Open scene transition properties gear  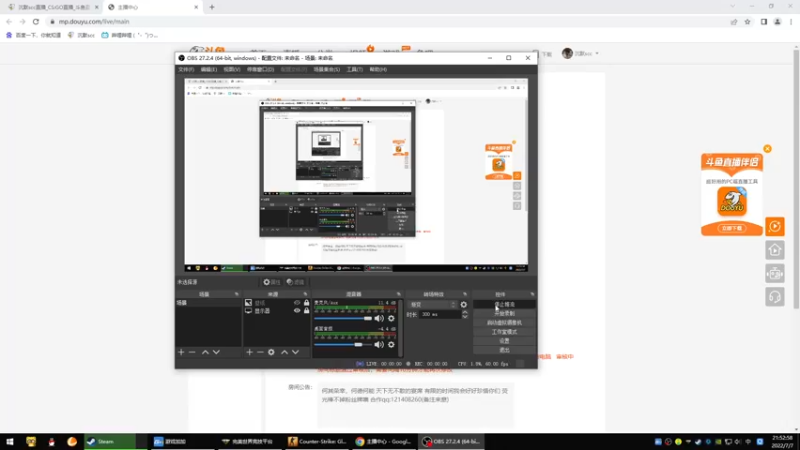(x=463, y=305)
